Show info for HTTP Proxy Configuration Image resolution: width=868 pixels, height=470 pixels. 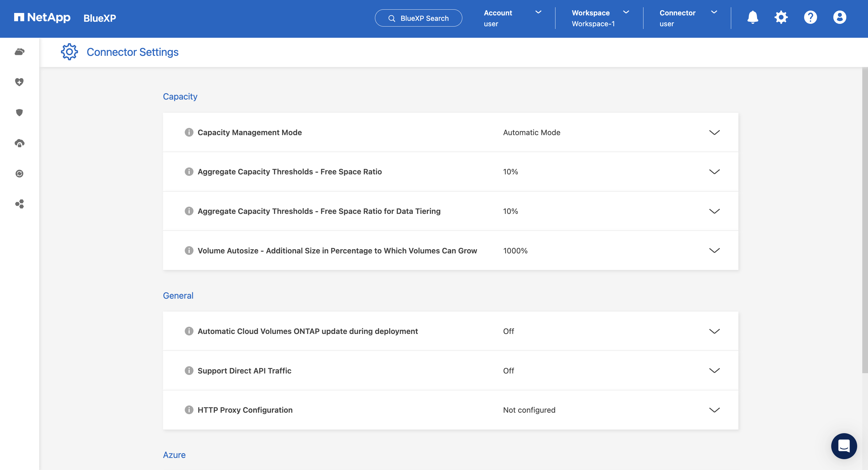[189, 410]
